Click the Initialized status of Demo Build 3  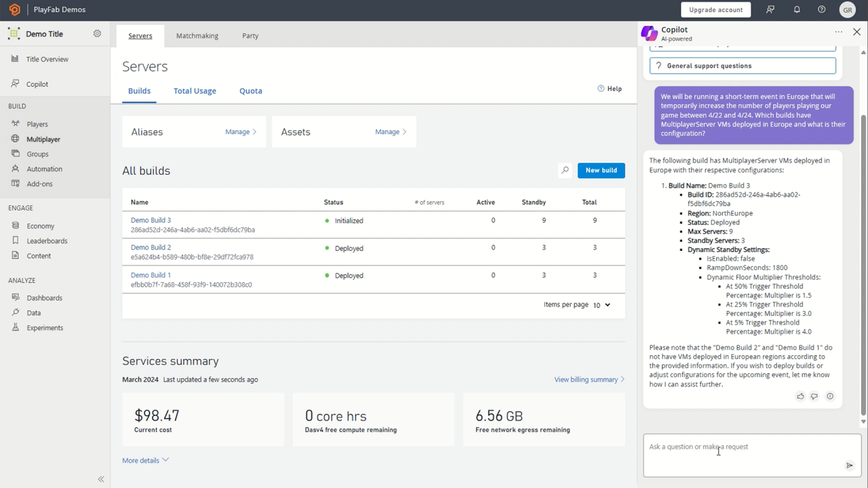pos(349,221)
